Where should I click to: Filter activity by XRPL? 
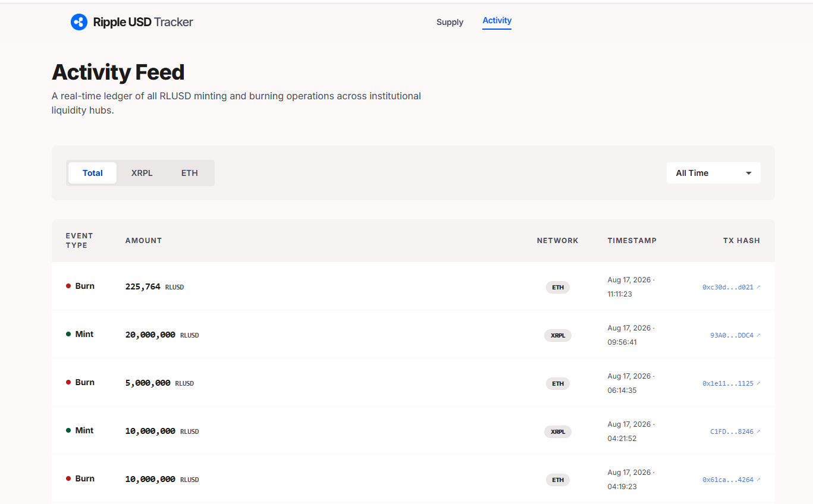click(142, 173)
